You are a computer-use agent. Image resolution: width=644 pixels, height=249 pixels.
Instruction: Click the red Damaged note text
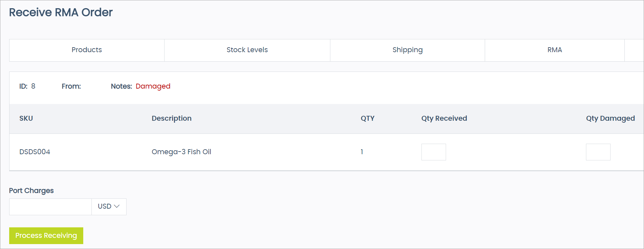(x=153, y=86)
